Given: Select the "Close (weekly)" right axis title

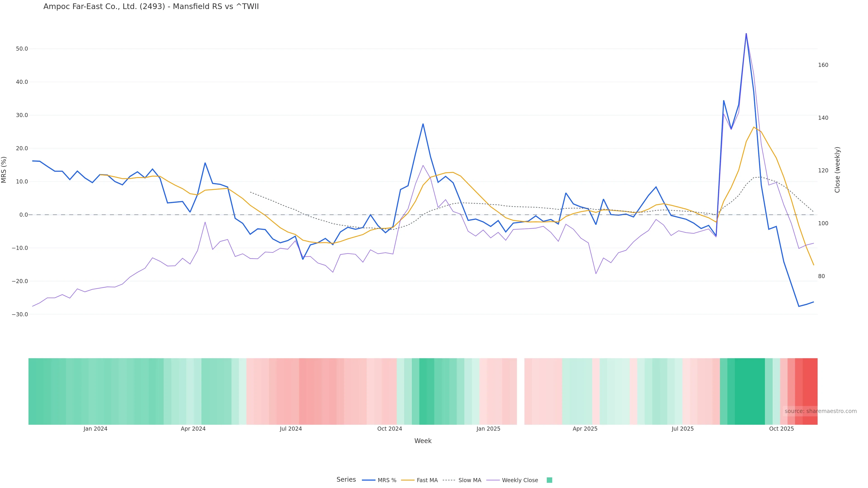Looking at the screenshot, I should point(837,169).
